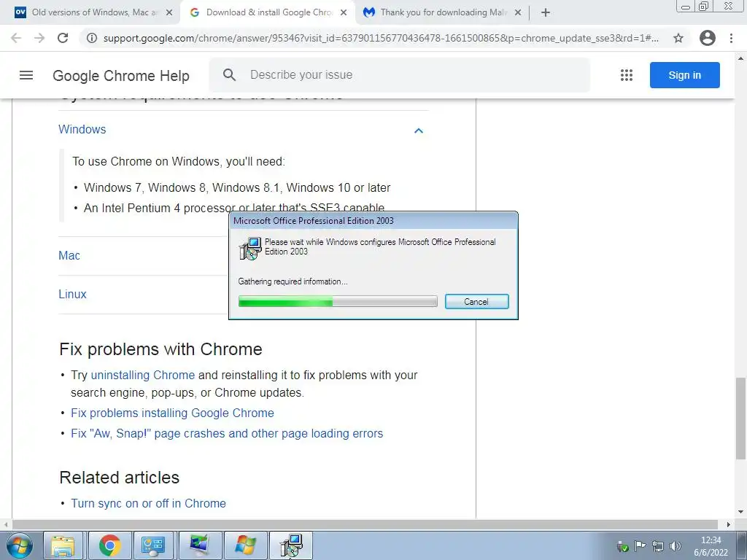Image resolution: width=747 pixels, height=560 pixels.
Task: Expand the Linux requirements section
Action: 72,295
